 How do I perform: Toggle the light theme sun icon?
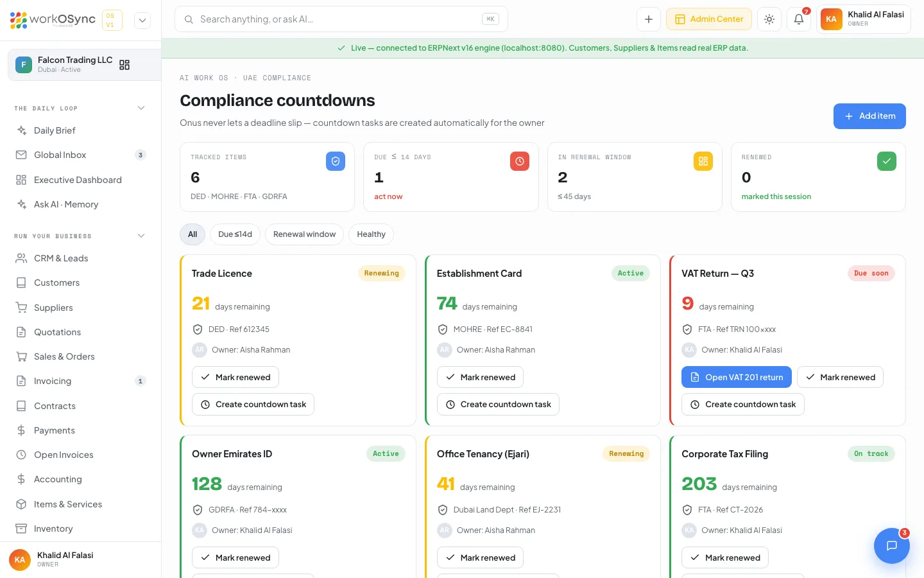(769, 19)
